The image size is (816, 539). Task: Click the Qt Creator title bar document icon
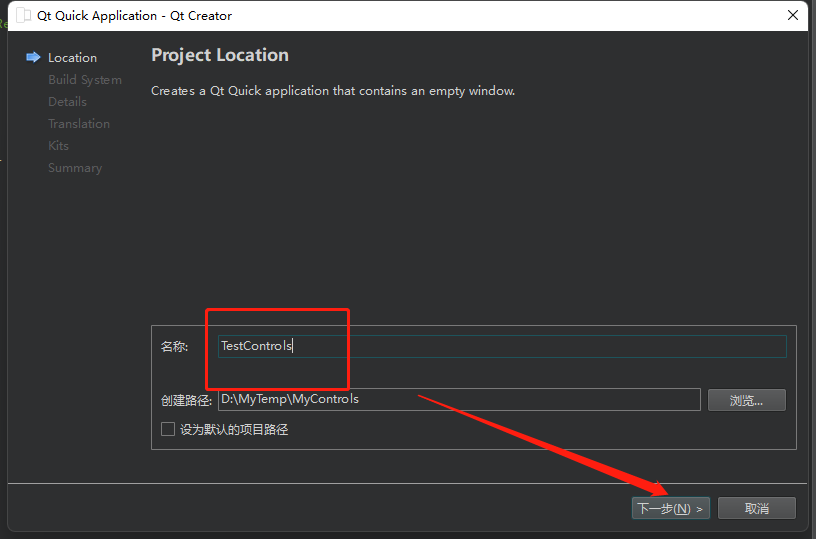23,16
